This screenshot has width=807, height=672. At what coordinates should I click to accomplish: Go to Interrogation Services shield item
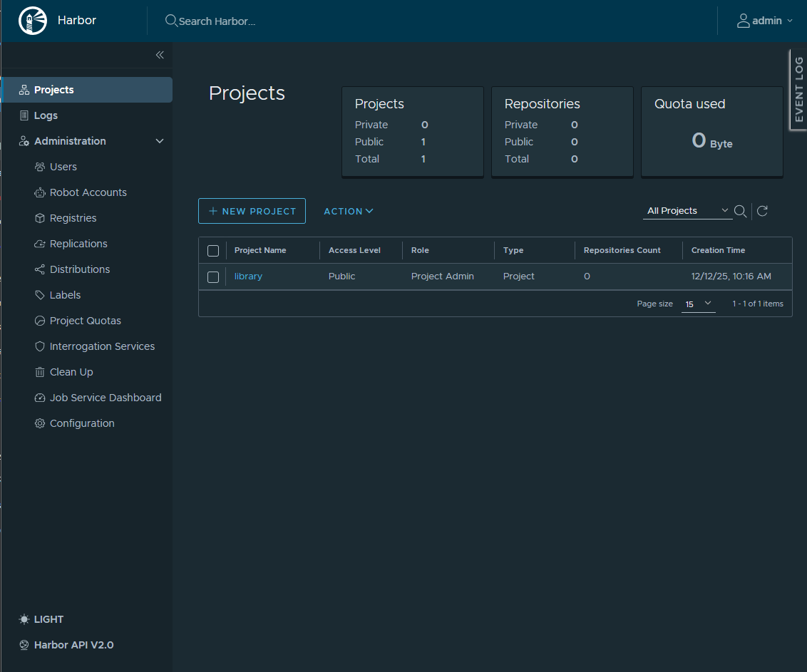pyautogui.click(x=102, y=346)
